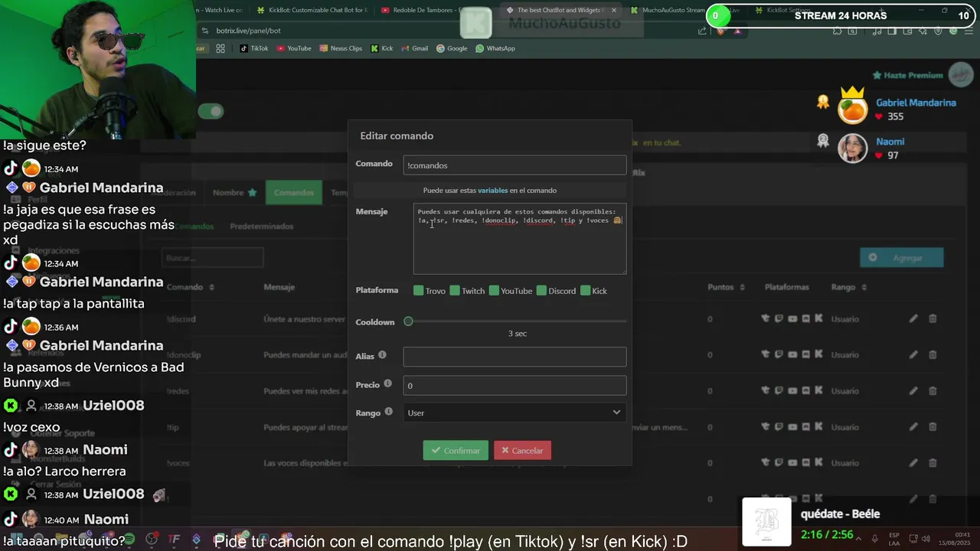
Task: Click Cancelar to close the dialog
Action: (x=522, y=451)
